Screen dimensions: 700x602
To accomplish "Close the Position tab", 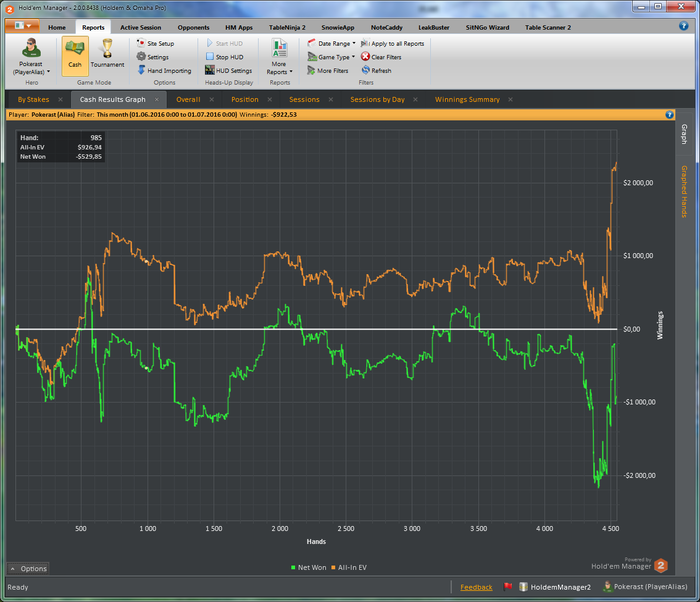I will [x=270, y=99].
